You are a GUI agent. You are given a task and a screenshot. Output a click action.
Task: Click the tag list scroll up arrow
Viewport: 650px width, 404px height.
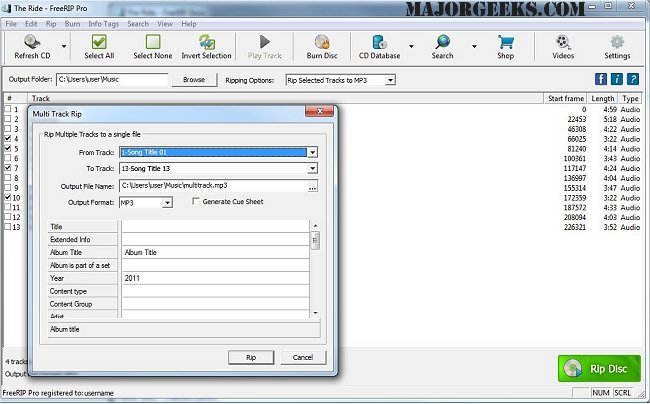pyautogui.click(x=315, y=225)
